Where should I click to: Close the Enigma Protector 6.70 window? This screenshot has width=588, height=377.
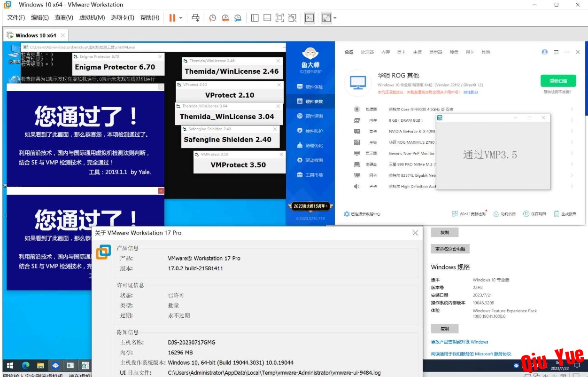coord(160,56)
